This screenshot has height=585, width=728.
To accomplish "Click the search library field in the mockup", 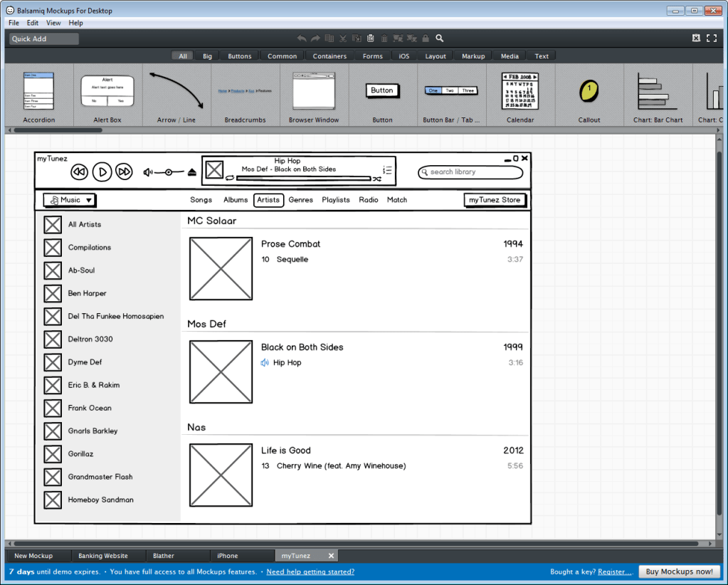I will pyautogui.click(x=470, y=172).
